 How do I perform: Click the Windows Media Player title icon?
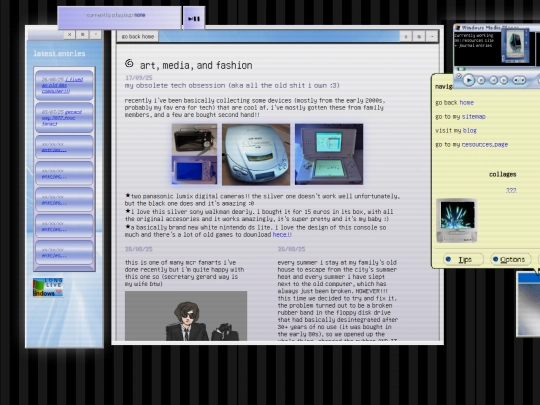click(x=458, y=28)
